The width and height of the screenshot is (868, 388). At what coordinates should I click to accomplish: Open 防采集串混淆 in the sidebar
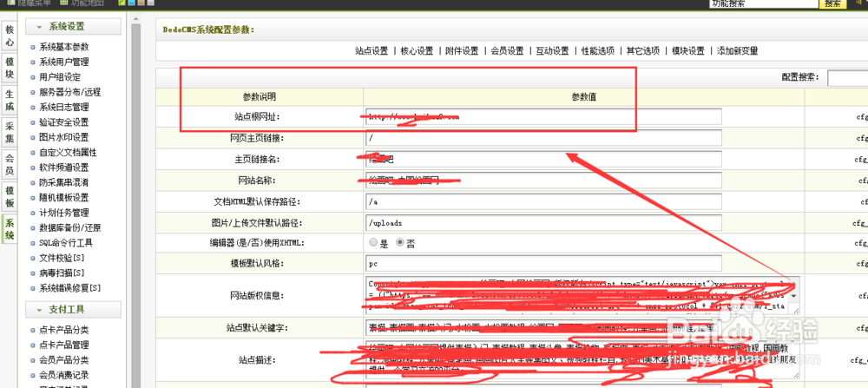click(x=63, y=182)
